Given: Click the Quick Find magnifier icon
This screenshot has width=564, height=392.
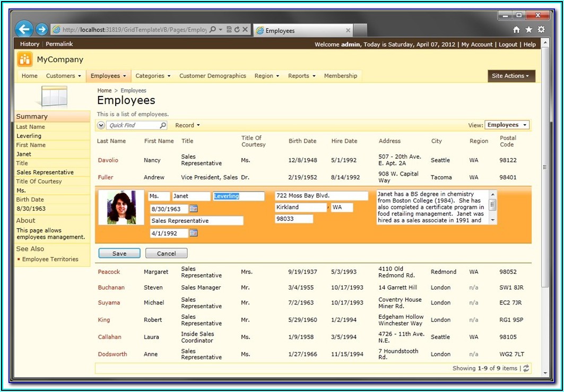Looking at the screenshot, I should [x=163, y=126].
